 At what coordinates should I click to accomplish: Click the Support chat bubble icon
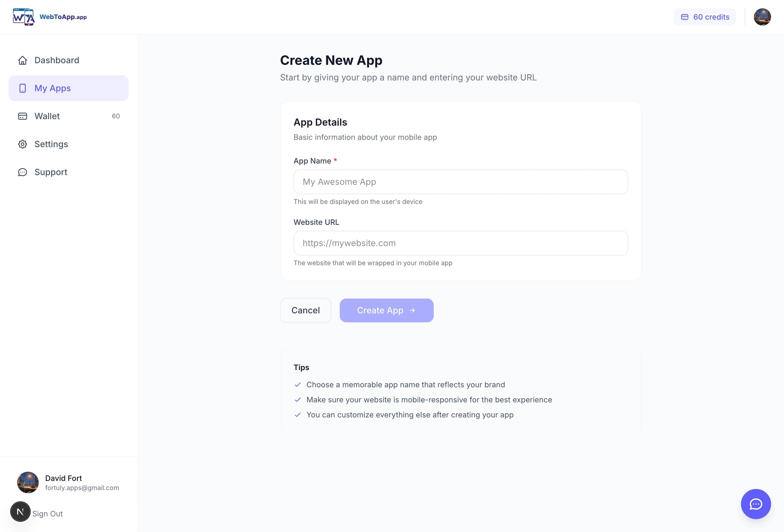point(22,172)
